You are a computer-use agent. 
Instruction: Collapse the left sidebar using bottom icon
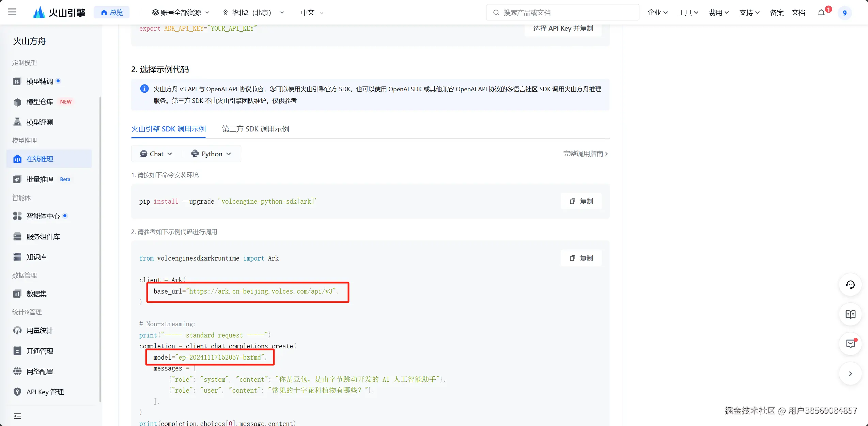click(x=17, y=416)
